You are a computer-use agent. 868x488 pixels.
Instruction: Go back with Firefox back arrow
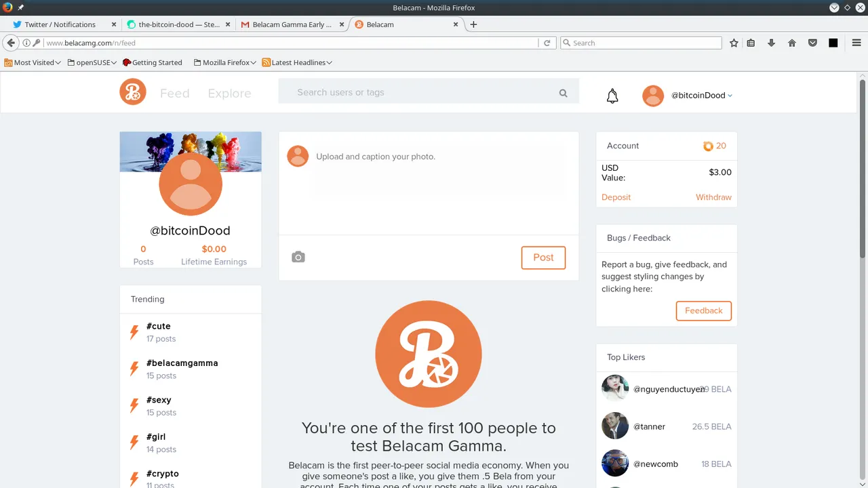[11, 43]
